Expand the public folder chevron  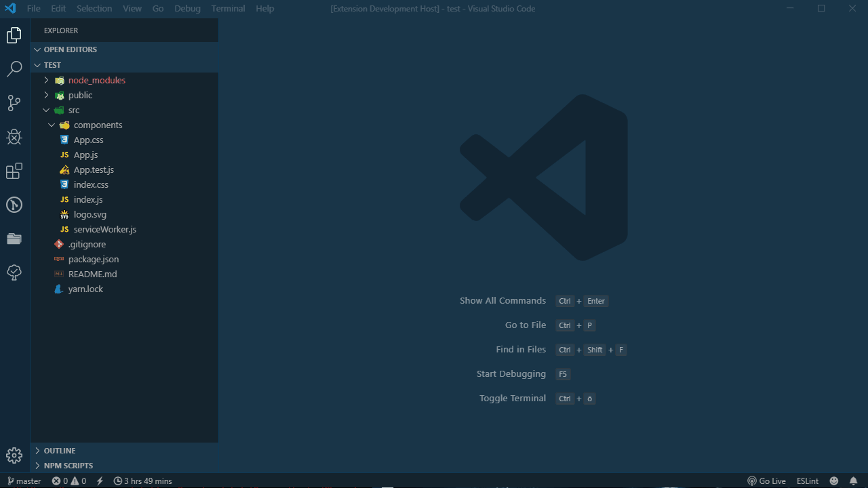pos(46,95)
